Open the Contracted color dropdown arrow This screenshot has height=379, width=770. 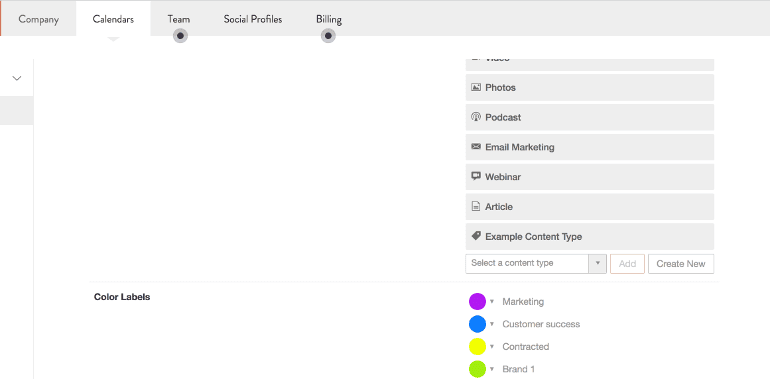pyautogui.click(x=492, y=347)
